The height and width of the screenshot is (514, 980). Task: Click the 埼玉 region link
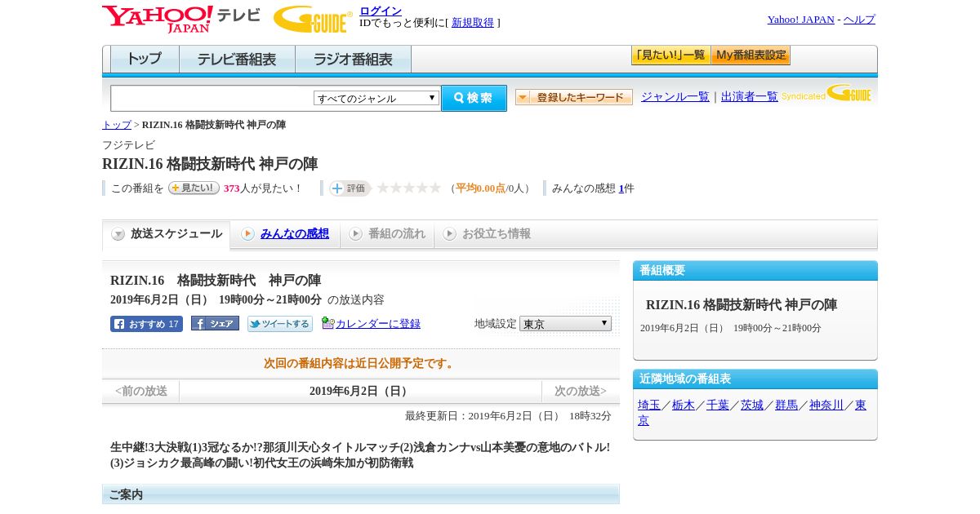pos(649,405)
